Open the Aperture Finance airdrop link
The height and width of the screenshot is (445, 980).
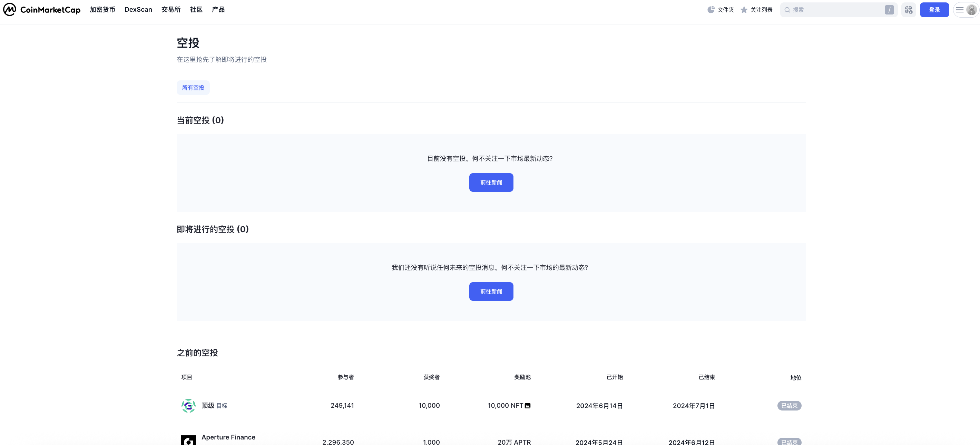(x=228, y=437)
